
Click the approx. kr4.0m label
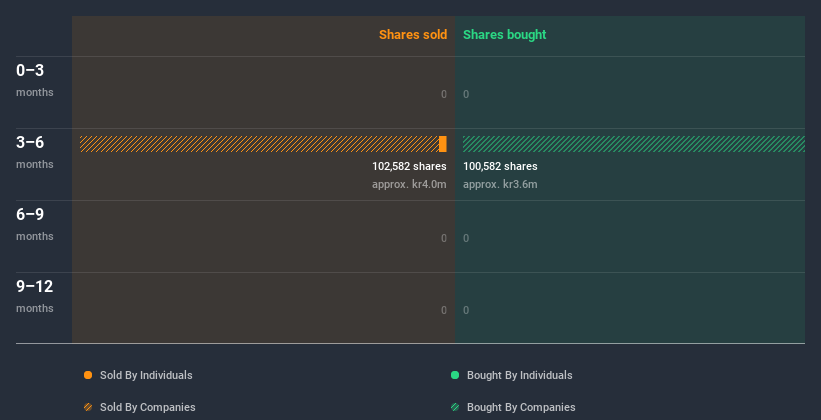pos(409,184)
